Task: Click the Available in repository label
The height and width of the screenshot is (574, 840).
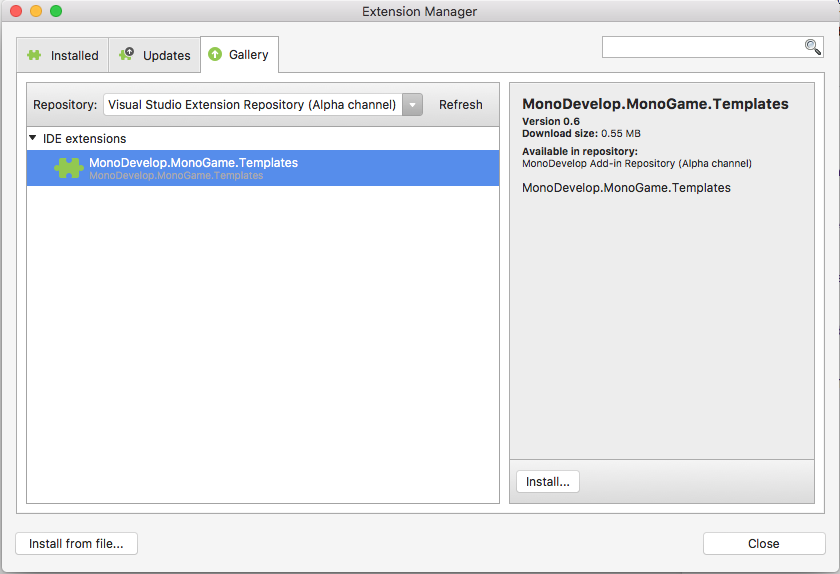Action: point(580,151)
